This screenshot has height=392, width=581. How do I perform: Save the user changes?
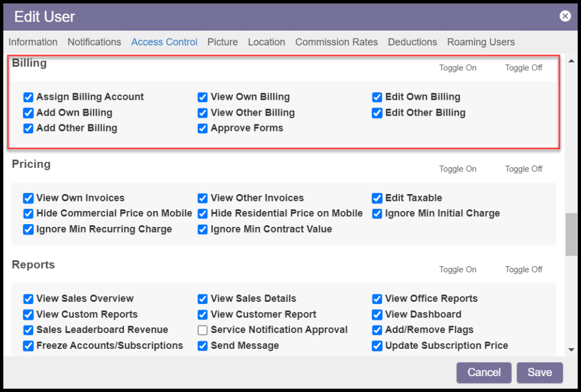[539, 373]
